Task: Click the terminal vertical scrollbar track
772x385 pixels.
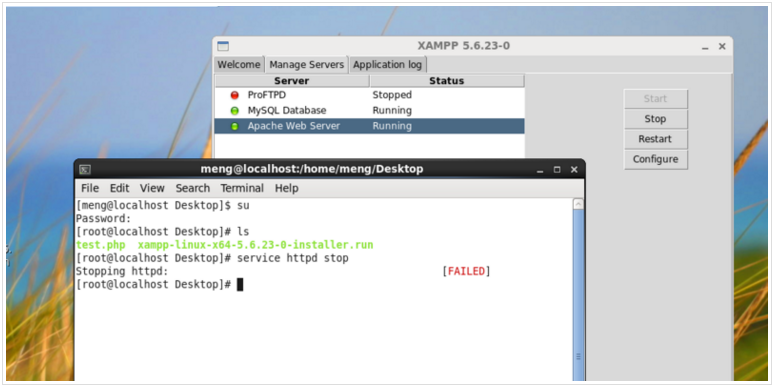Action: pos(579,295)
